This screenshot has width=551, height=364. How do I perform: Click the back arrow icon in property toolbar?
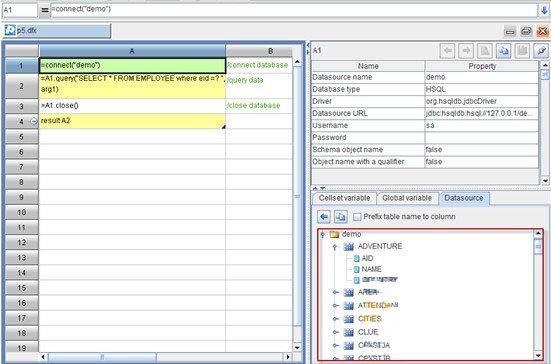[x=448, y=51]
